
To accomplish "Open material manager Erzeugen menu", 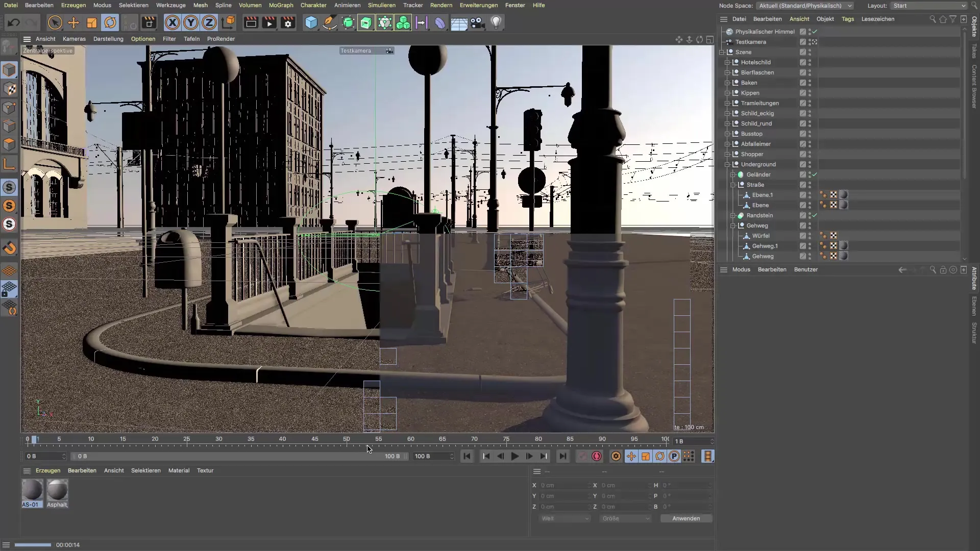I will (48, 470).
